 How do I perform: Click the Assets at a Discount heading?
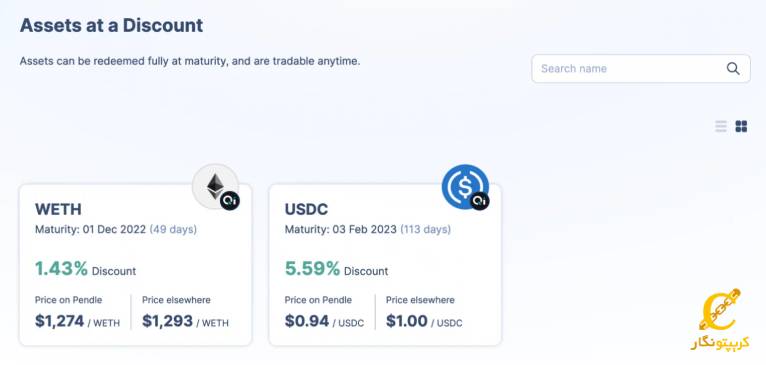[111, 25]
